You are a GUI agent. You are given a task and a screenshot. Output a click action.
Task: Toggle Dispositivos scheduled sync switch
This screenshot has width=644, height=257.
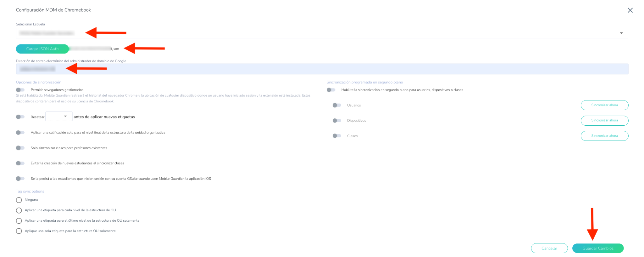tap(337, 121)
